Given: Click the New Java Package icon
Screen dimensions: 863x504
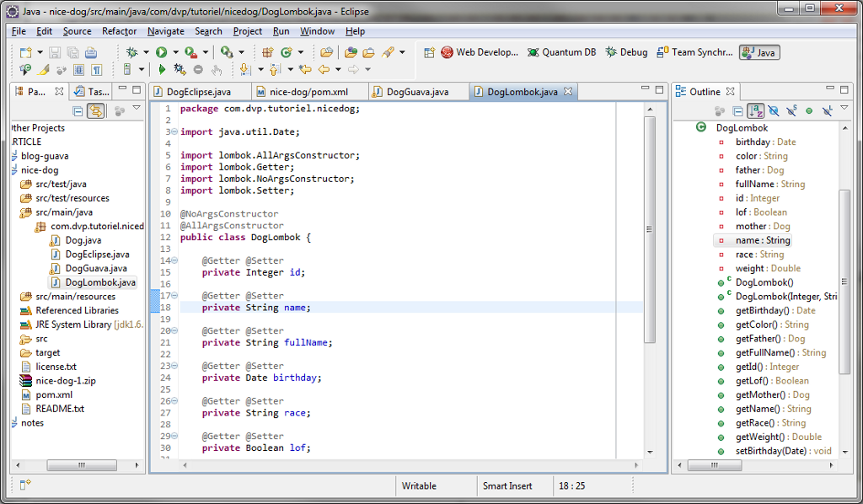Looking at the screenshot, I should point(268,52).
